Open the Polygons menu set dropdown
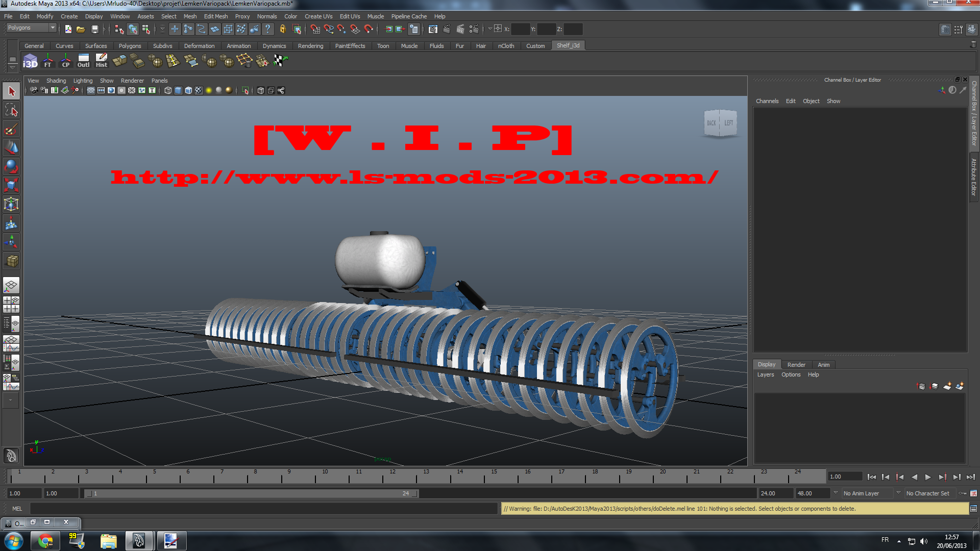Screen dimensions: 980x551 [x=31, y=28]
